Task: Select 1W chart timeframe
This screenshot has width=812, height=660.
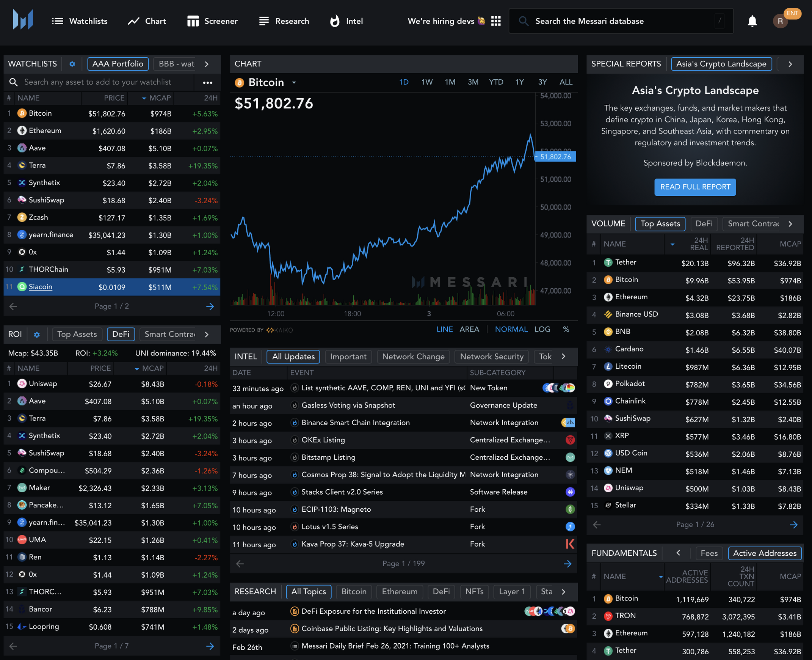Action: [427, 82]
